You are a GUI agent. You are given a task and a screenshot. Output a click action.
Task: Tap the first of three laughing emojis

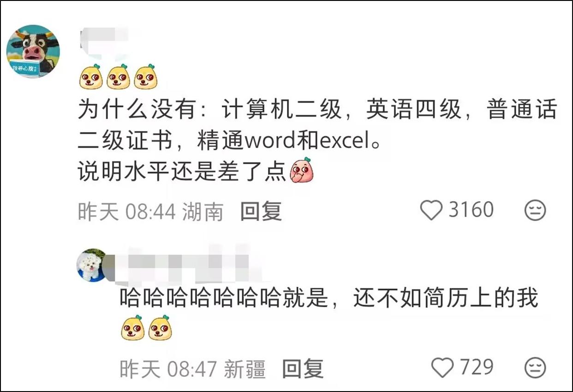click(91, 77)
